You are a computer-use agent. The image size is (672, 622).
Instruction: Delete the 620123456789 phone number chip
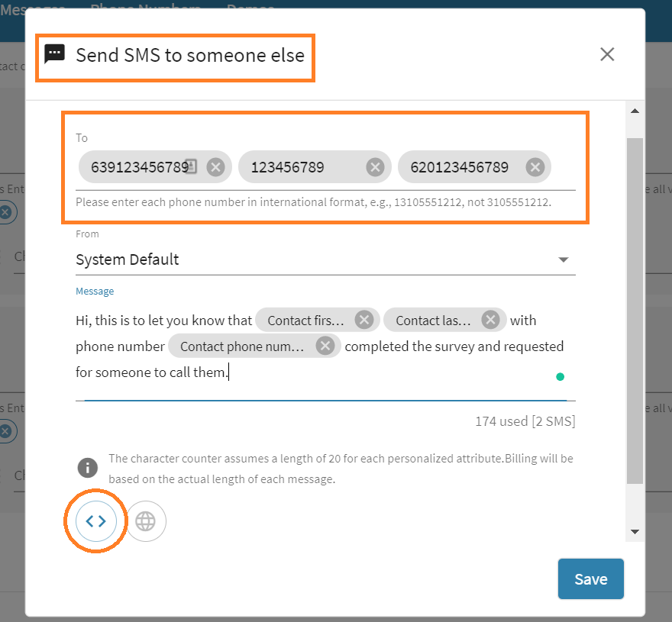[535, 166]
